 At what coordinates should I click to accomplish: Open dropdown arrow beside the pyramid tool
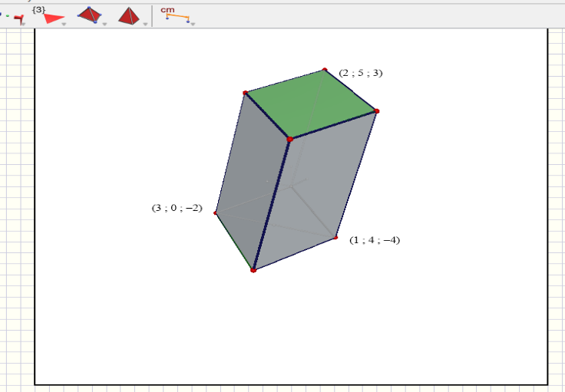(144, 24)
